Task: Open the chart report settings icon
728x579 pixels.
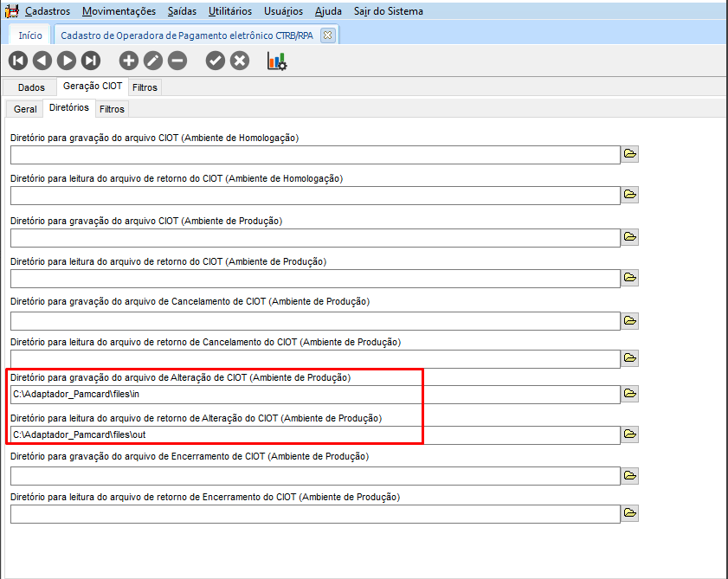Action: click(277, 61)
